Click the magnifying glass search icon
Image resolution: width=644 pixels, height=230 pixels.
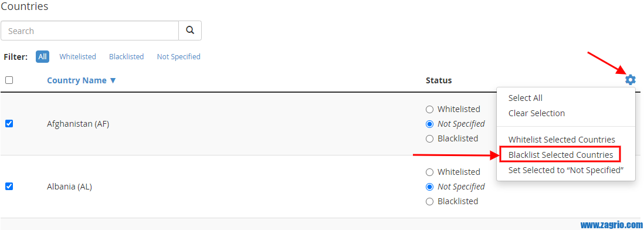click(x=190, y=31)
